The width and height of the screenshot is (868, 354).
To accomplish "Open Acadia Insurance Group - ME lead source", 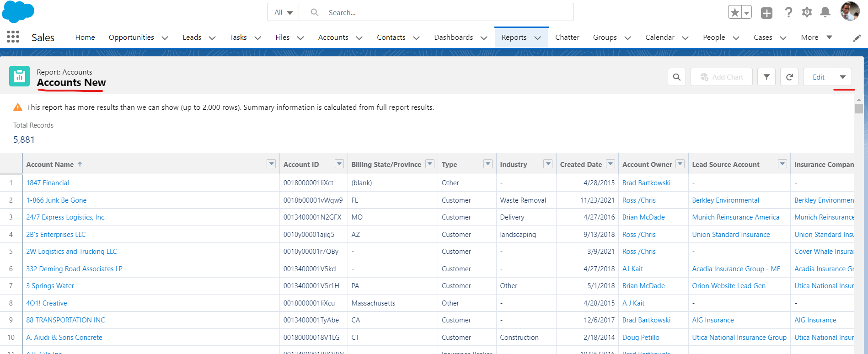I will coord(736,269).
